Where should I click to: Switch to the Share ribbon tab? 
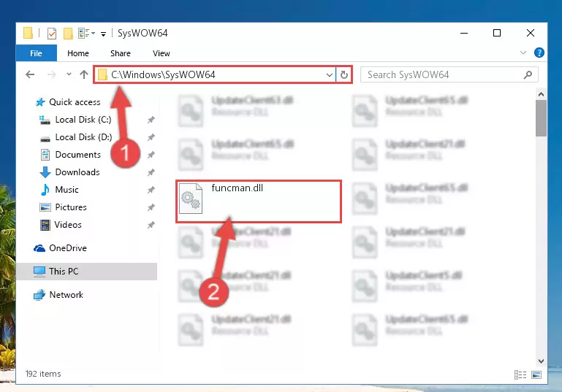[x=121, y=53]
